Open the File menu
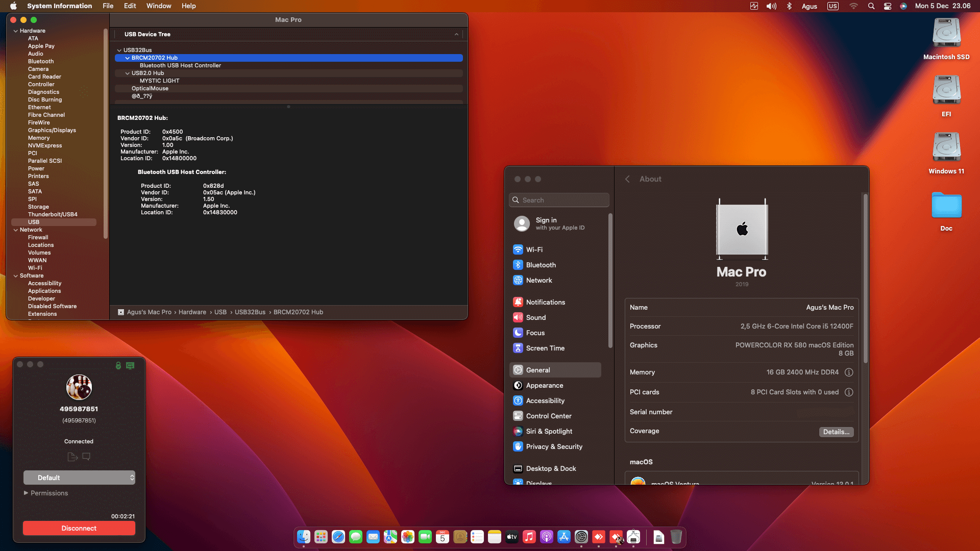The height and width of the screenshot is (551, 980). pyautogui.click(x=108, y=6)
